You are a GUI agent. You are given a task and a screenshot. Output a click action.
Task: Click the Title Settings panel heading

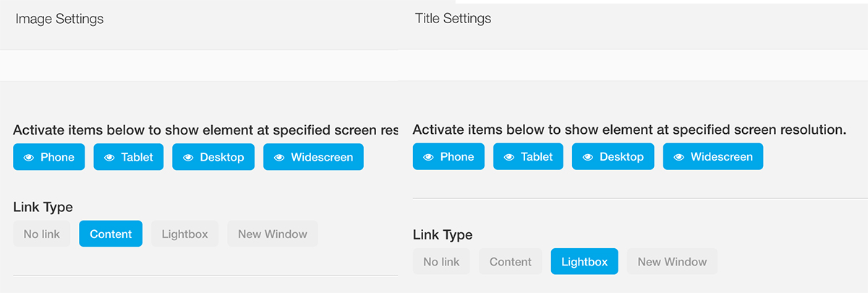pyautogui.click(x=453, y=19)
